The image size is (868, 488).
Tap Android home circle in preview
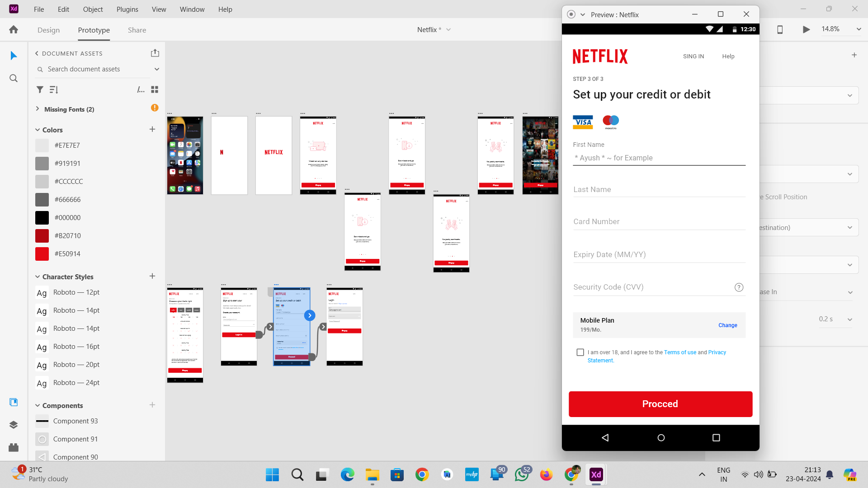(x=661, y=437)
